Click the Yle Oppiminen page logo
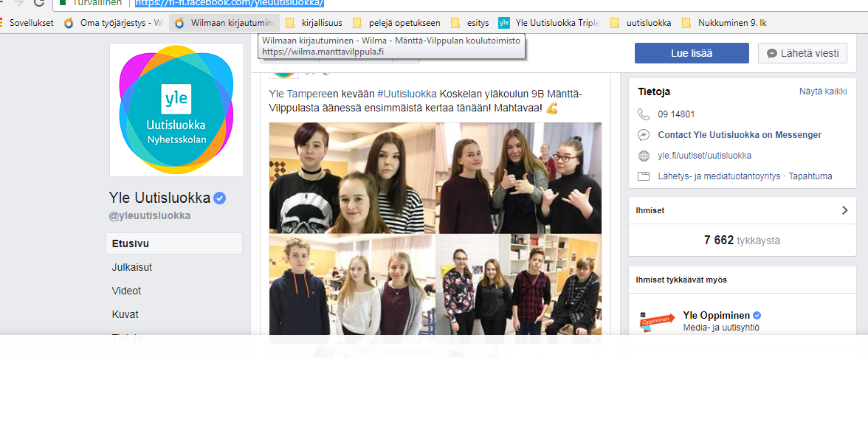868x422 pixels. (x=657, y=322)
